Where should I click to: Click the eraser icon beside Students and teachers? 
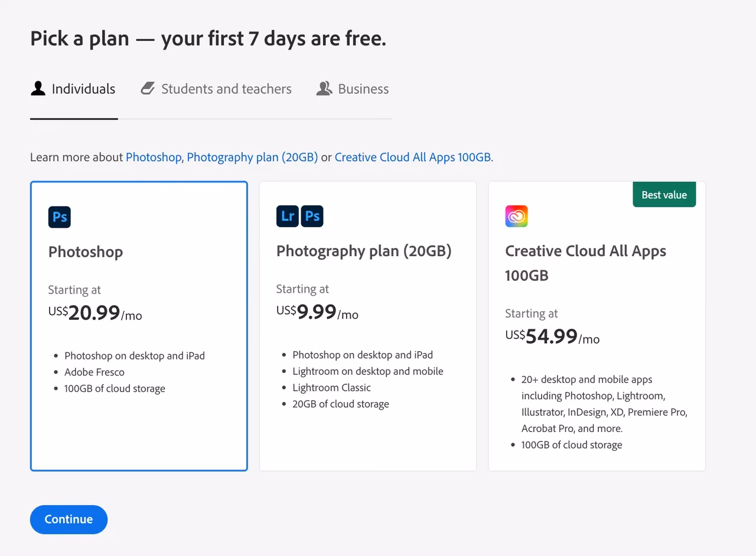point(147,88)
